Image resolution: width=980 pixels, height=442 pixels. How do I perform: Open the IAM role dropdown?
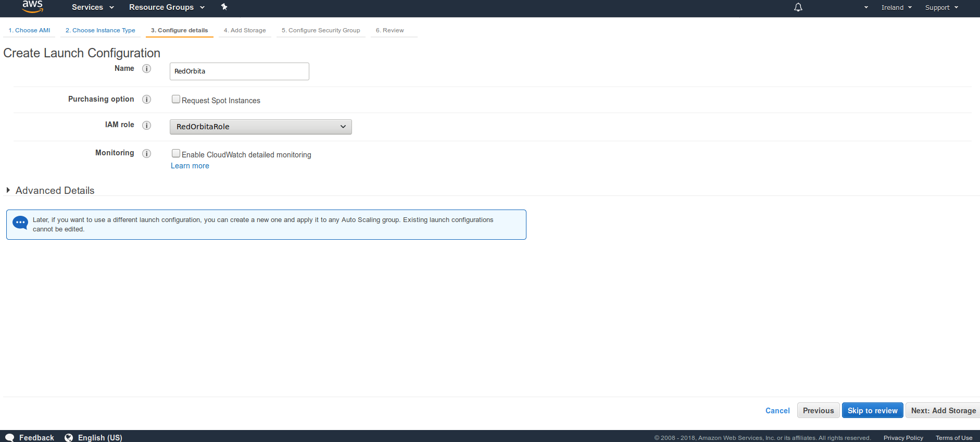coord(260,127)
